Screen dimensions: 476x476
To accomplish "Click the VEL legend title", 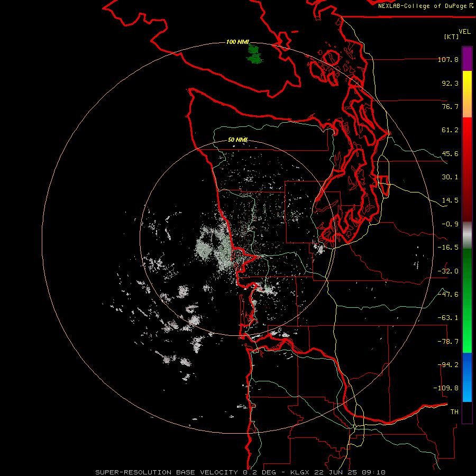I will [x=464, y=32].
